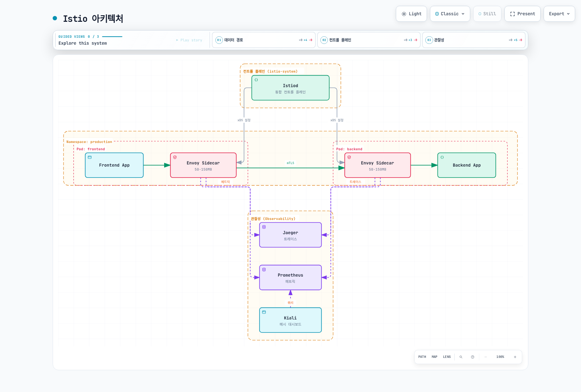Select the Frontend App node

[114, 165]
